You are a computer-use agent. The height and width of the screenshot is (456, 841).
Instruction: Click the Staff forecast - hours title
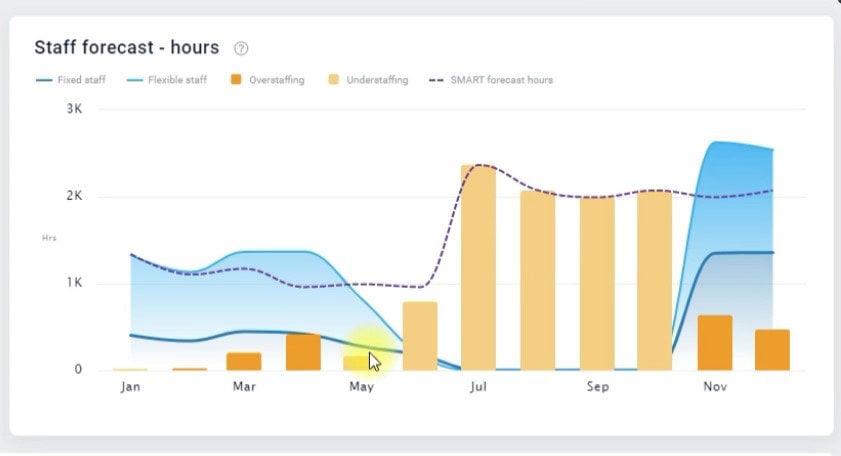[x=126, y=48]
